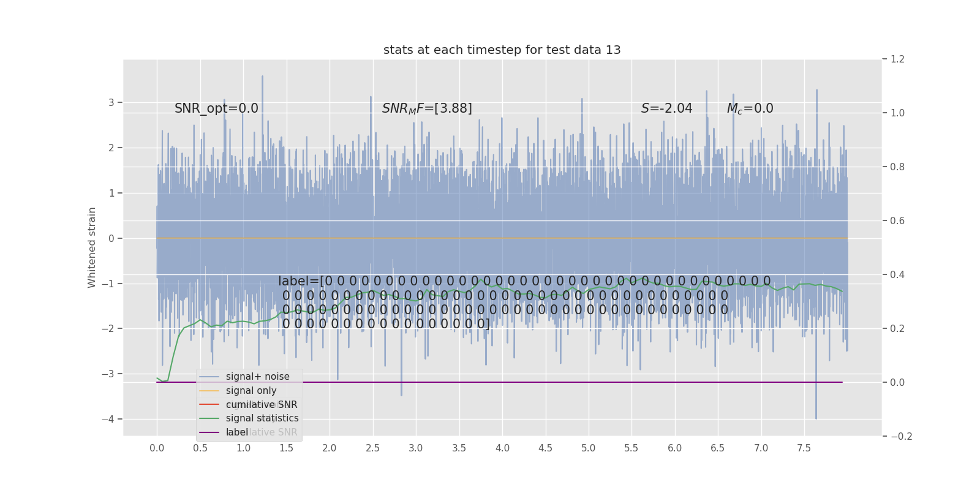Click right y-axis tick label '1.0'
Viewport: 980px width, 490px height.
tap(897, 113)
